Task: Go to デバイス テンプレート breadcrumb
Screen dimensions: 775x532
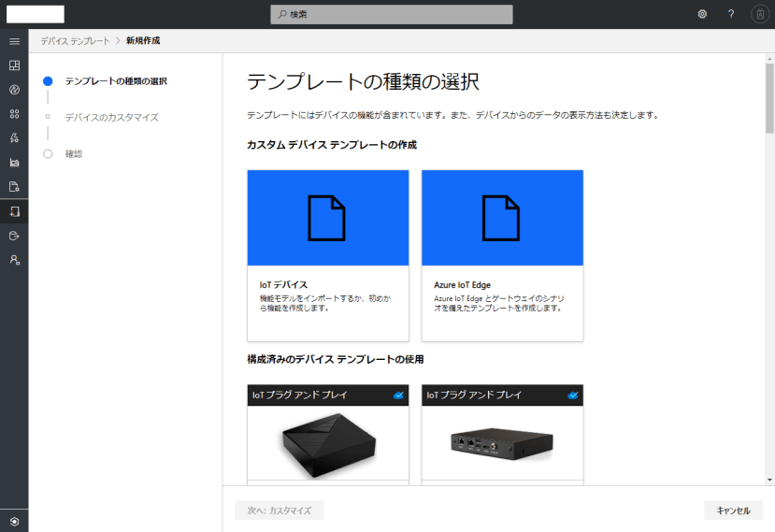Action: tap(75, 41)
